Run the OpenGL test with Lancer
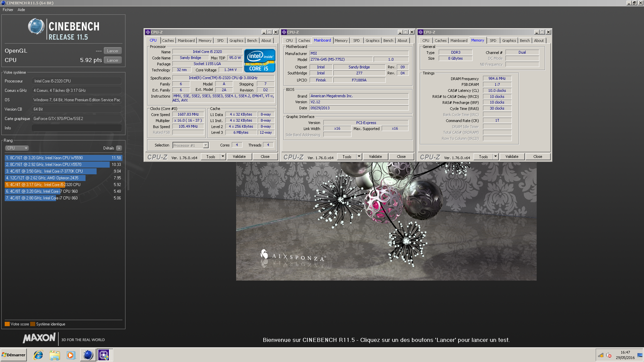Screen dimensions: 644x362 pyautogui.click(x=113, y=51)
